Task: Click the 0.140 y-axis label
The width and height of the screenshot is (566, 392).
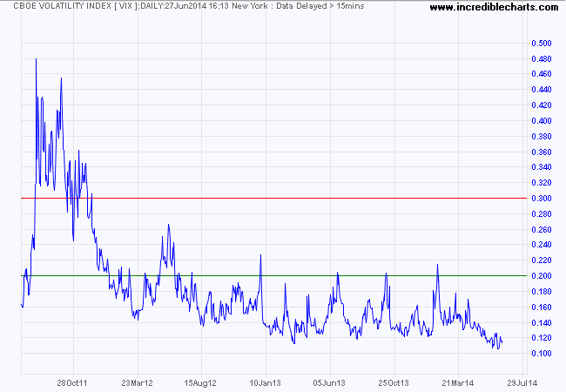Action: tap(542, 322)
